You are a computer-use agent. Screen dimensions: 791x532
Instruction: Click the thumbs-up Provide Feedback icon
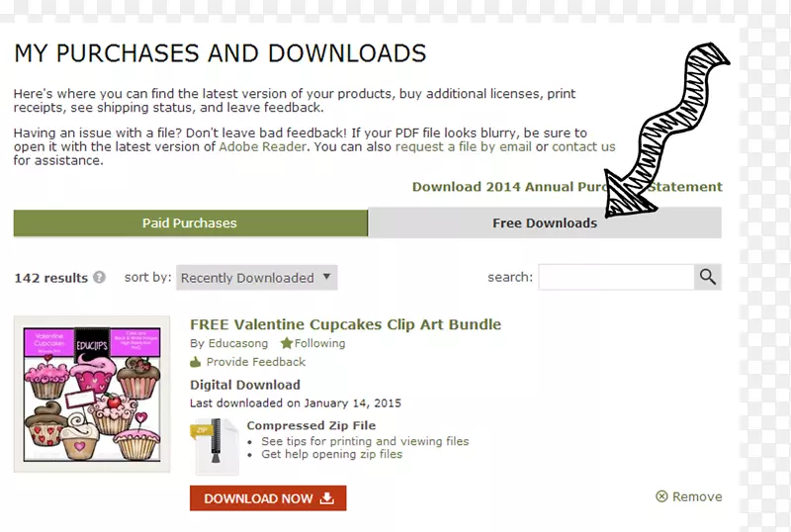pyautogui.click(x=196, y=362)
